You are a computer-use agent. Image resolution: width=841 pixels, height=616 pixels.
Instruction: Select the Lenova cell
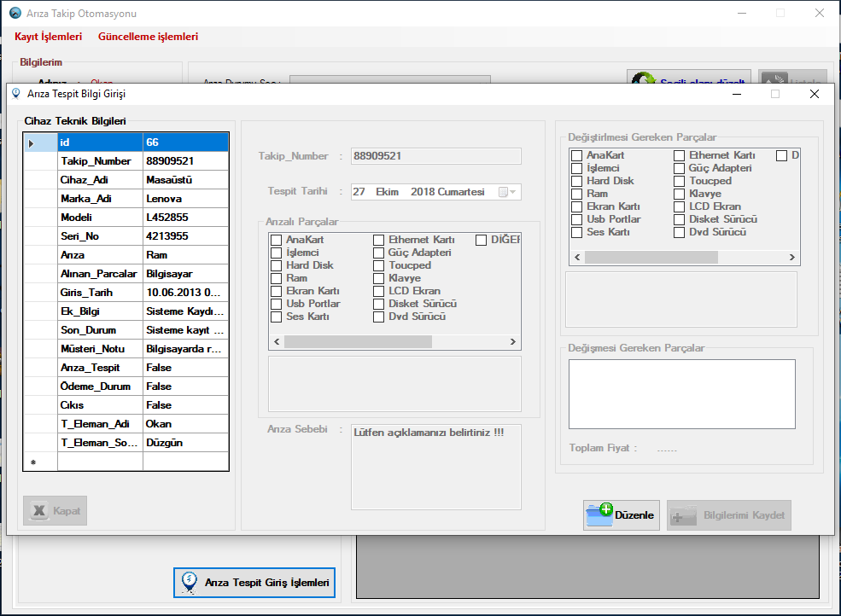coord(185,199)
